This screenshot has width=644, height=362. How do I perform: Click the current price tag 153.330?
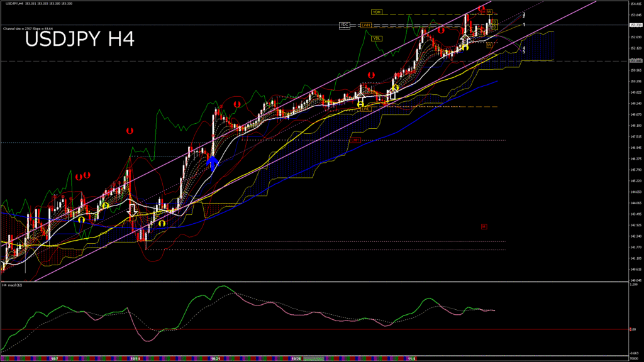(x=635, y=25)
